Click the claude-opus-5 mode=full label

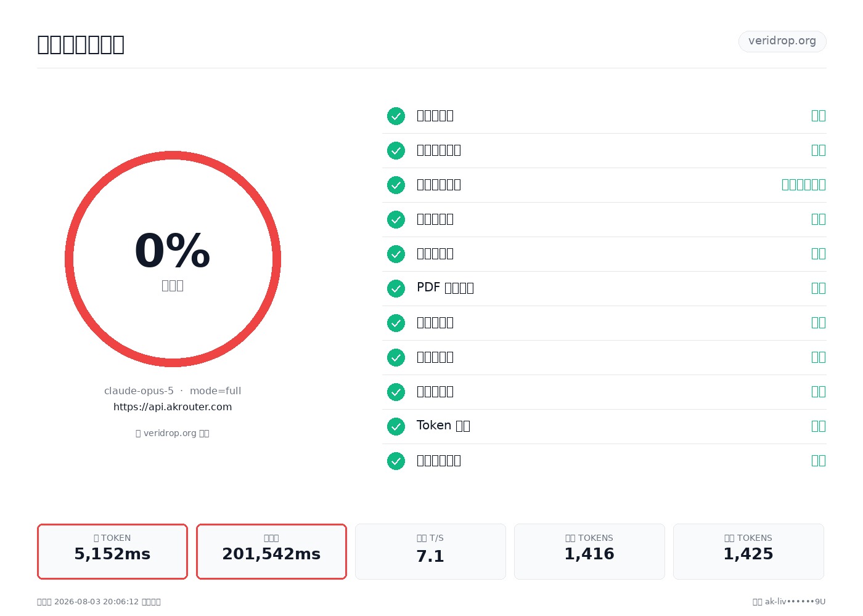[173, 391]
